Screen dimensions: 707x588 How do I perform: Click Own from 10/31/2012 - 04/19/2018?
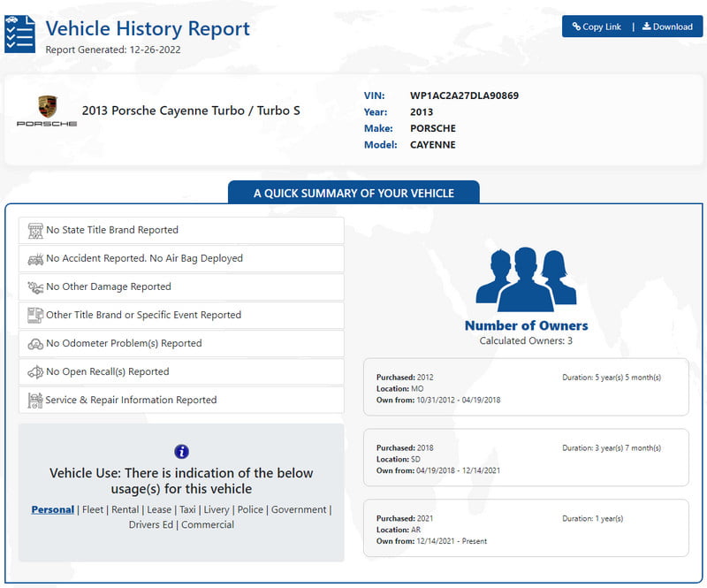(438, 401)
